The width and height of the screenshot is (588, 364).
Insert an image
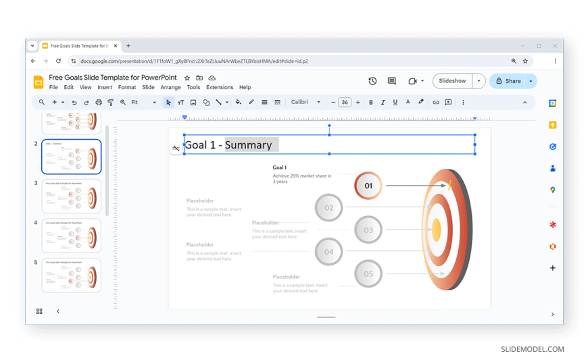coord(193,103)
